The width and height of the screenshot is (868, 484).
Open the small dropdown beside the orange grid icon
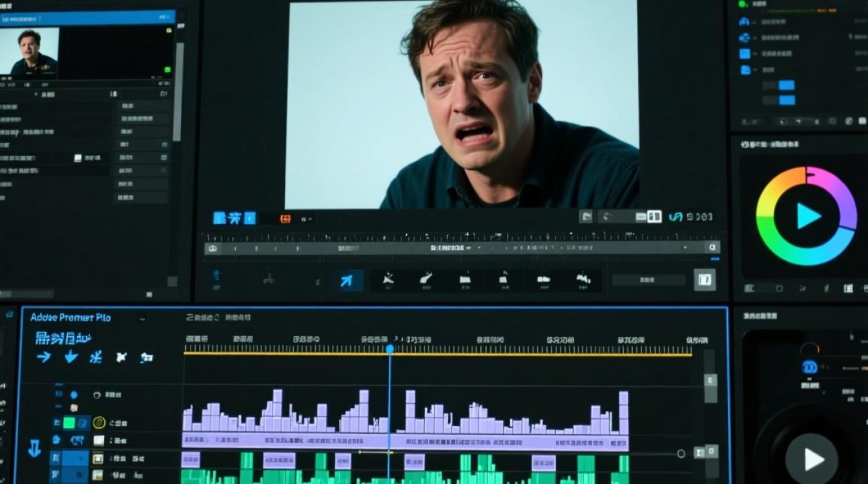click(306, 219)
